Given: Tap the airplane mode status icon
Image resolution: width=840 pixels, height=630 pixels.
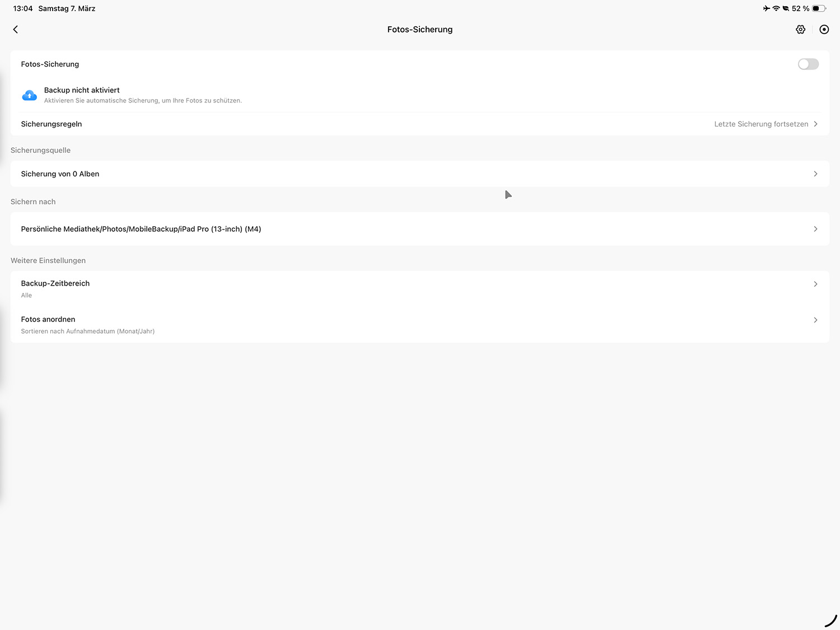Looking at the screenshot, I should (766, 8).
